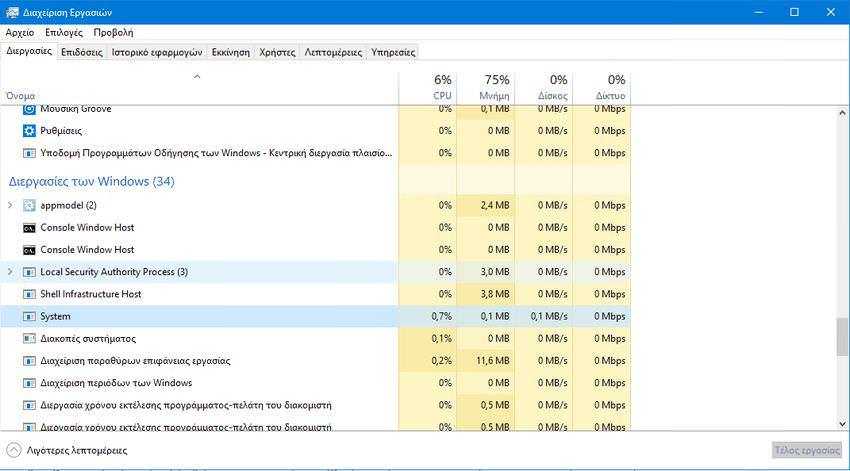Viewport: 850px width, 471px height.
Task: Select Διαχείριση περιόδων των Windows row
Action: pos(315,383)
